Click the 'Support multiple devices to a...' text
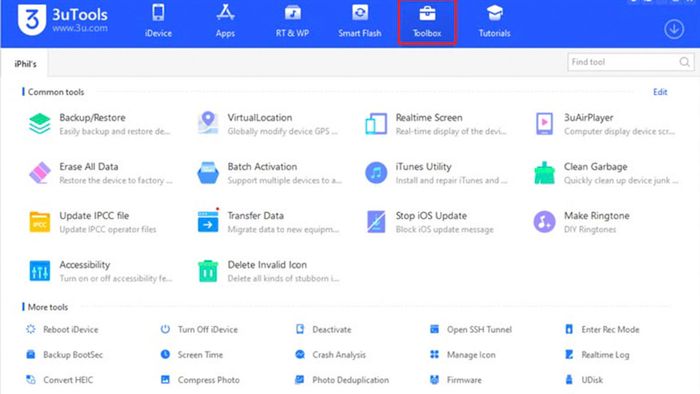700x394 pixels. coord(285,180)
